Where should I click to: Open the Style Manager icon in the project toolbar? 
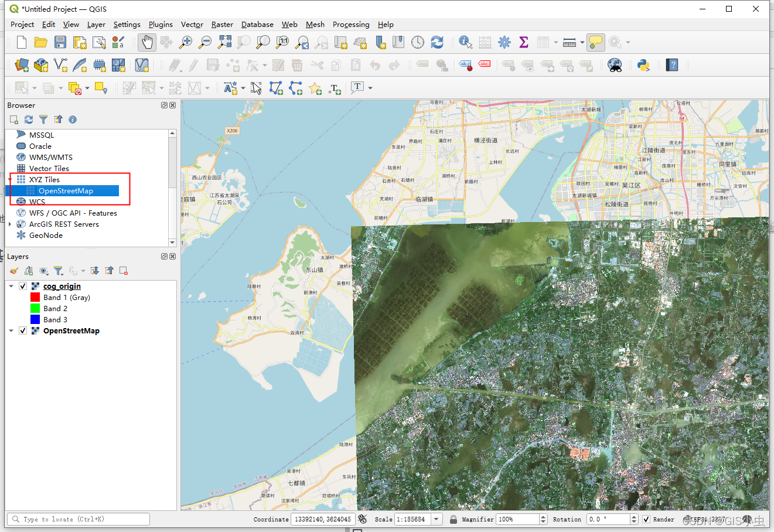(118, 42)
